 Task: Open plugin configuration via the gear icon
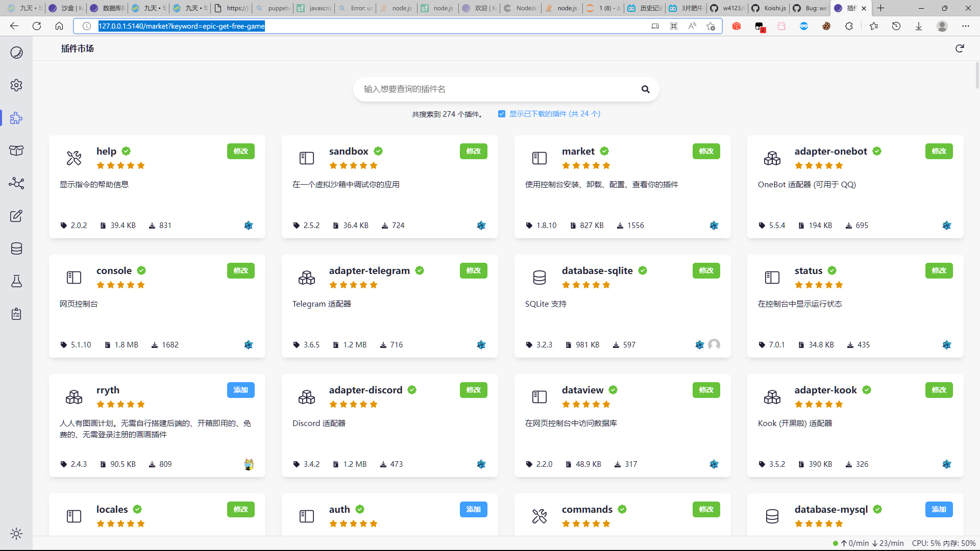click(x=16, y=85)
